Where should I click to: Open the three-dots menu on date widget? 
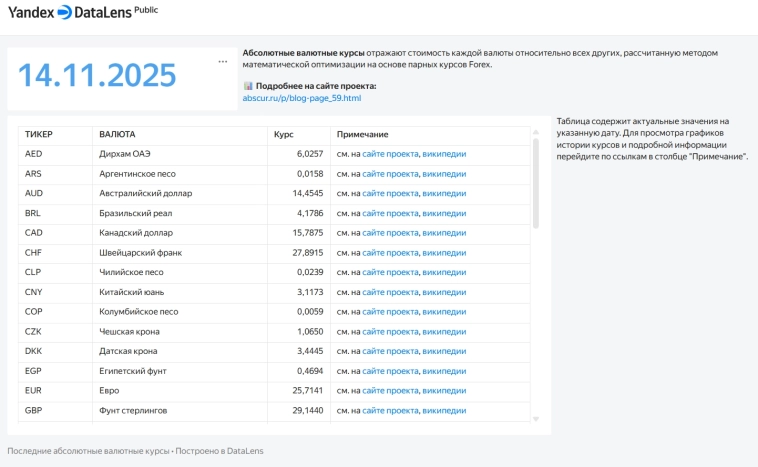pos(222,61)
